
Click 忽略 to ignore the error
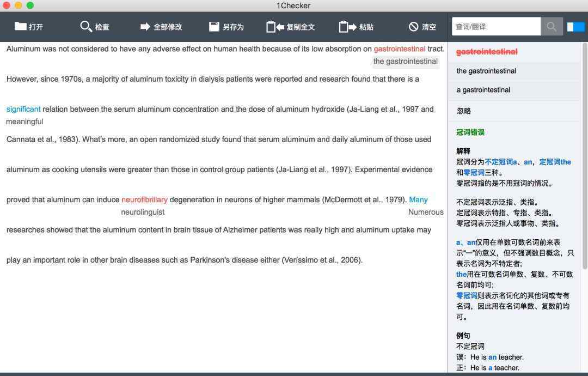click(463, 111)
